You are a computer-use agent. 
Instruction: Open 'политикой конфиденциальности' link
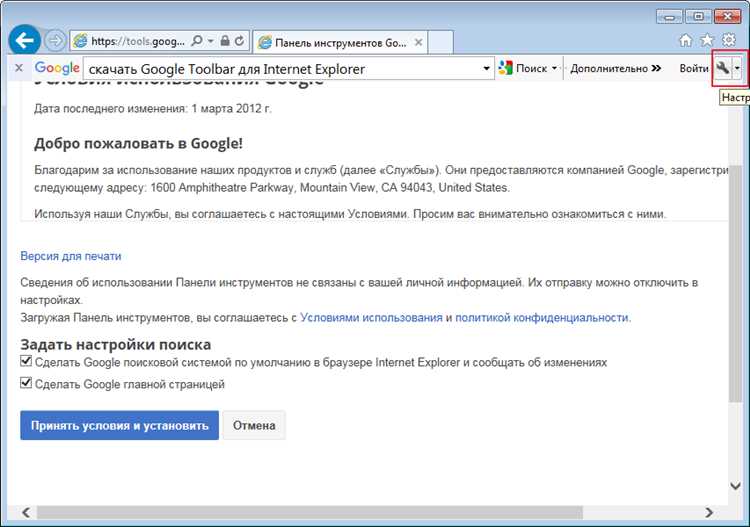tap(542, 318)
